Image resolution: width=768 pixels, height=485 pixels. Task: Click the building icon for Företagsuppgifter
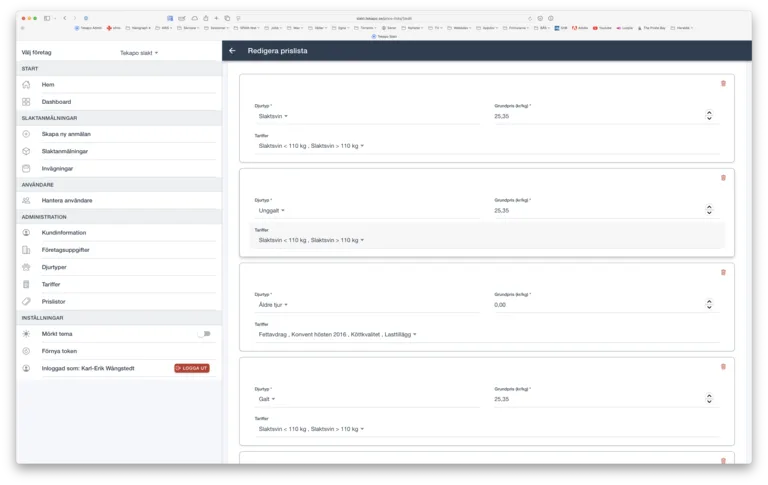tap(26, 250)
